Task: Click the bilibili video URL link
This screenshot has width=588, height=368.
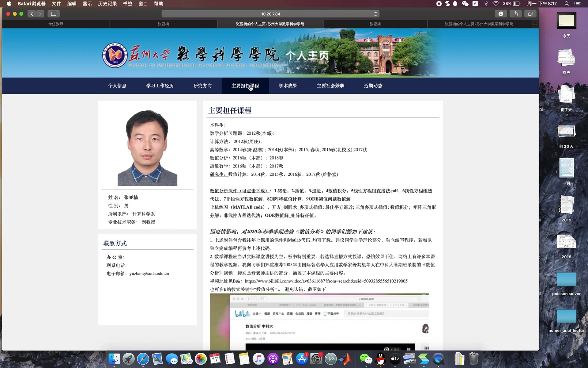Action: (x=326, y=281)
